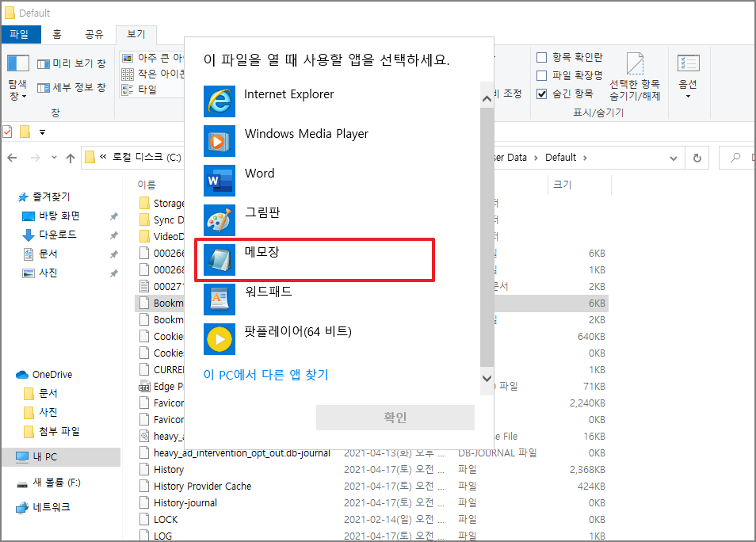Pick the Word app icon
The image size is (756, 542).
pyautogui.click(x=220, y=181)
